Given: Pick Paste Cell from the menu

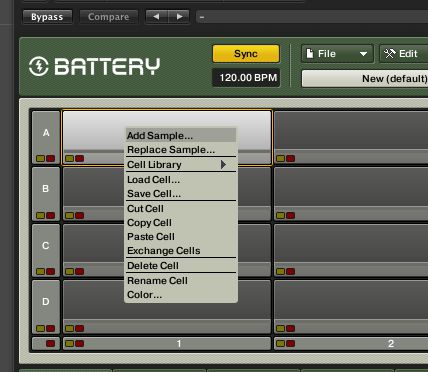Looking at the screenshot, I should pos(181,237).
